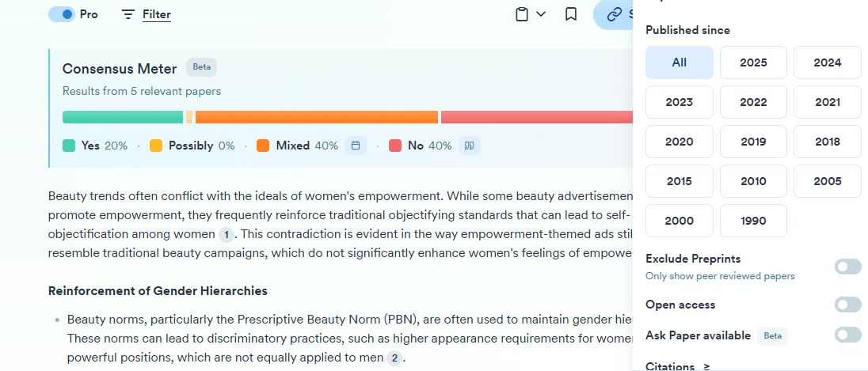Viewport: 868px width, 371px height.
Task: Filter papers published since 2005
Action: point(828,181)
